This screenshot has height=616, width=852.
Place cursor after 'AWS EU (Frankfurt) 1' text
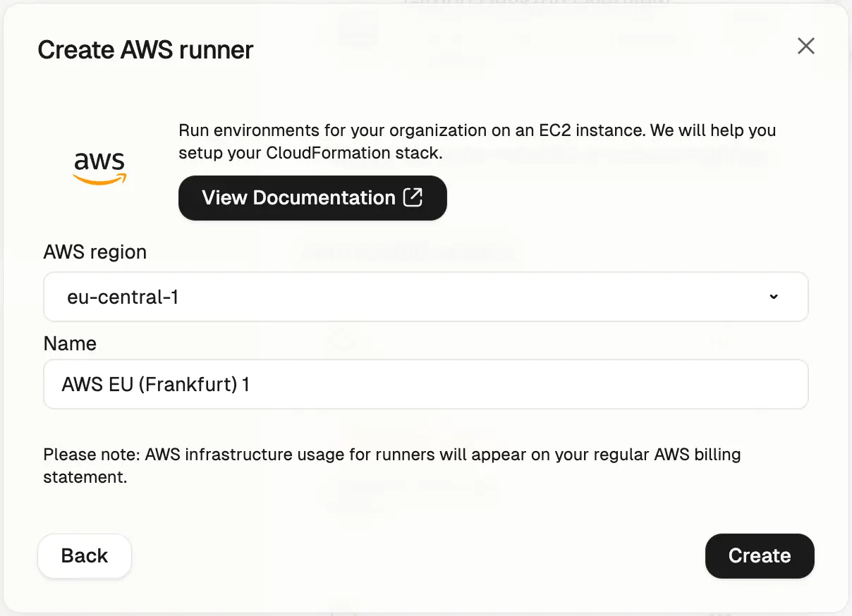[x=251, y=385]
